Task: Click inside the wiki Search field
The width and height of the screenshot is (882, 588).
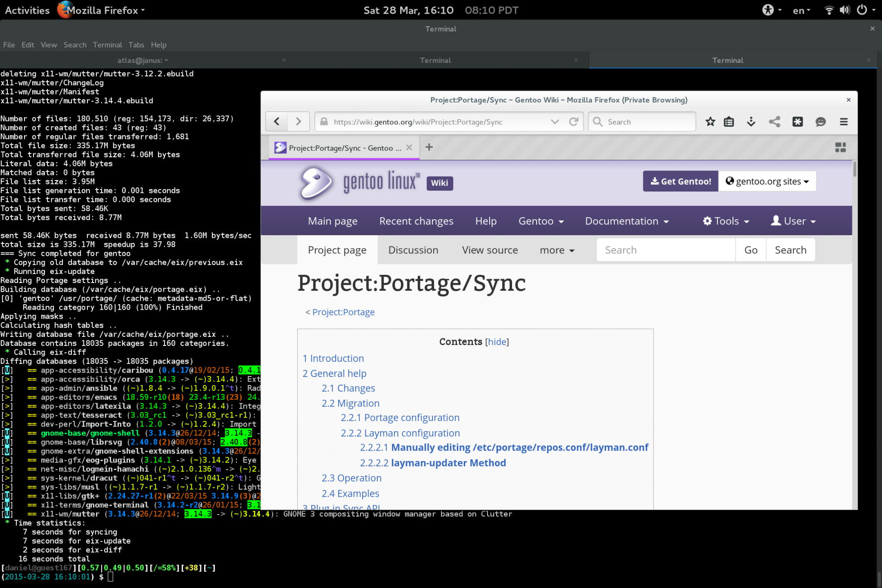Action: (x=665, y=250)
